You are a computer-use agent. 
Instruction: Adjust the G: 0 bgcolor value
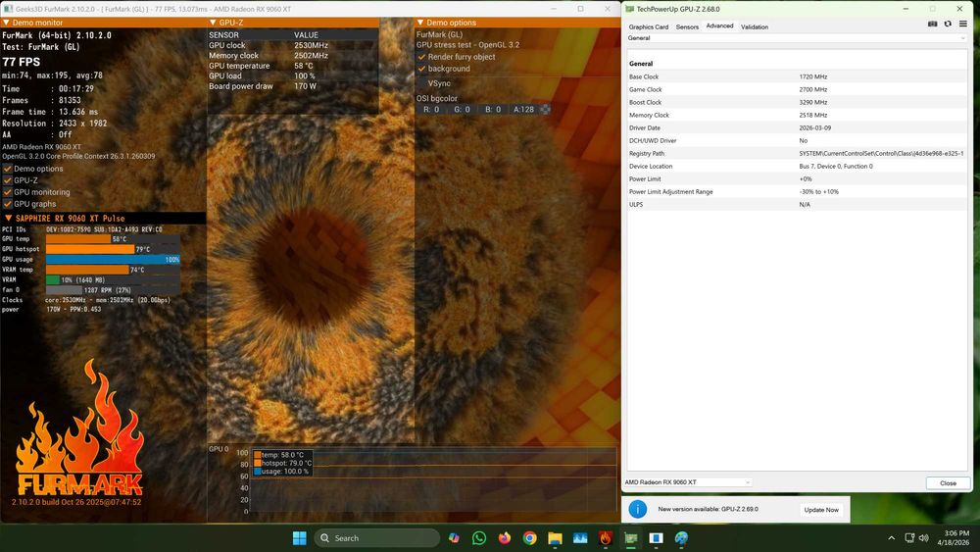462,110
